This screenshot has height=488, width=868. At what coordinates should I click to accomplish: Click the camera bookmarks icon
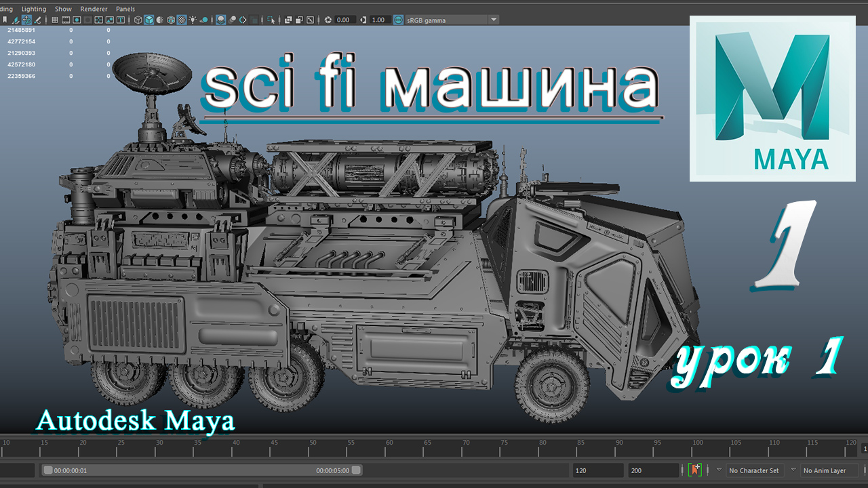point(5,20)
